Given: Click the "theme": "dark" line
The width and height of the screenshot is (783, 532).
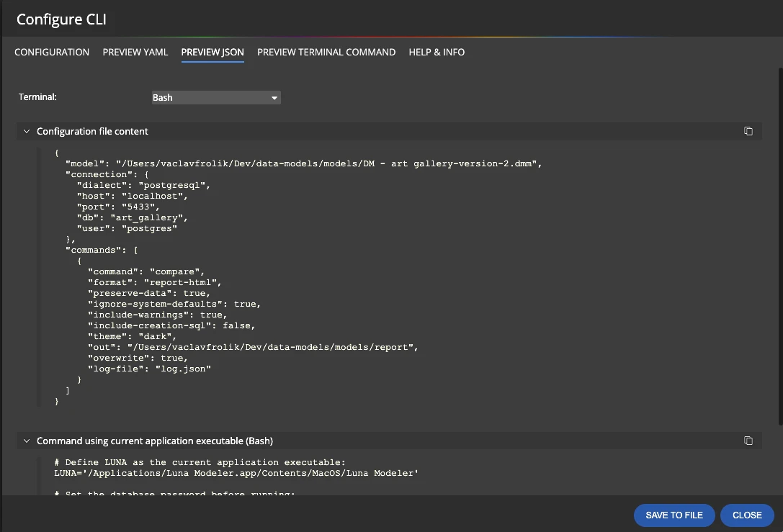Looking at the screenshot, I should [x=133, y=336].
